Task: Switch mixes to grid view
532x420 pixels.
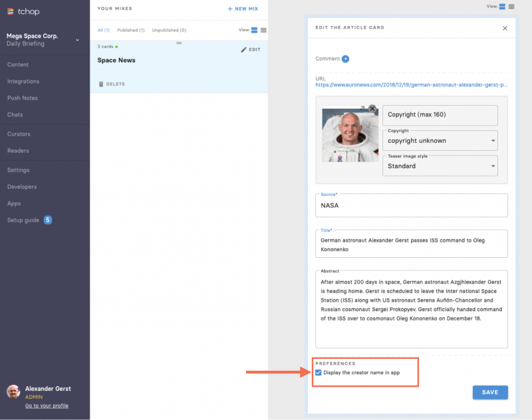Action: pyautogui.click(x=253, y=30)
